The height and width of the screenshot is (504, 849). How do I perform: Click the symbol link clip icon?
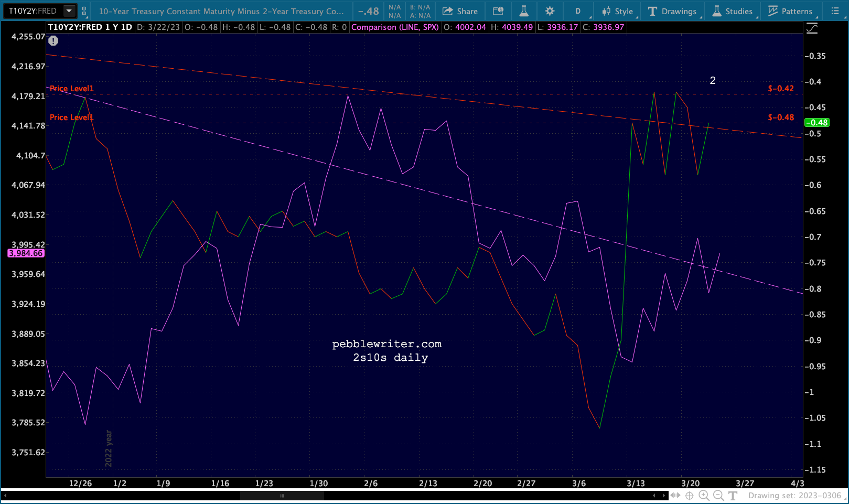pyautogui.click(x=84, y=11)
